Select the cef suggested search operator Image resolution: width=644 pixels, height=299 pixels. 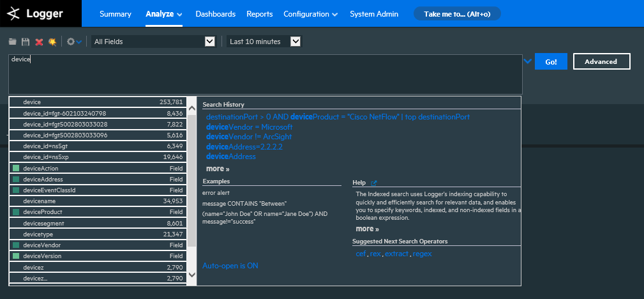[361, 254]
